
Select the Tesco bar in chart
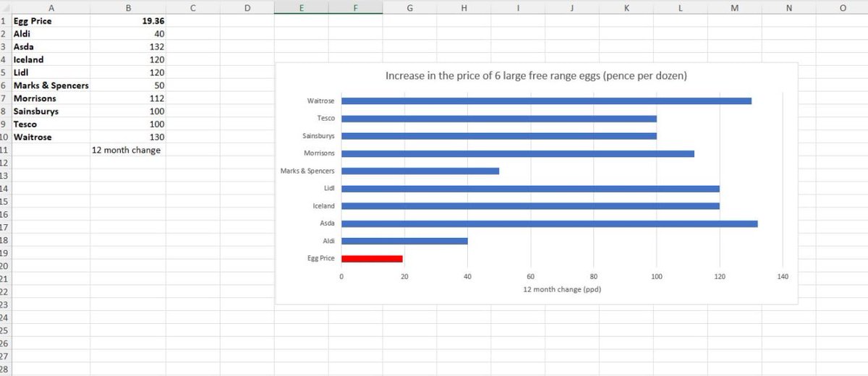click(499, 118)
